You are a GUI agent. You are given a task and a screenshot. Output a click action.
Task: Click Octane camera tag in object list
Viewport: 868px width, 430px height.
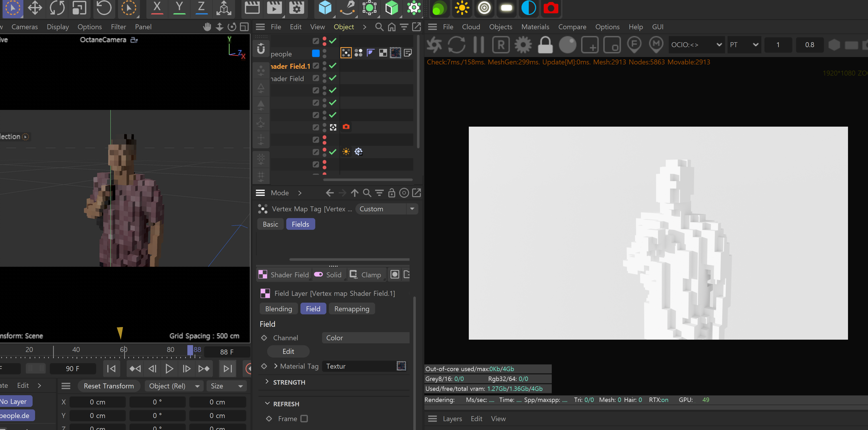coord(346,127)
